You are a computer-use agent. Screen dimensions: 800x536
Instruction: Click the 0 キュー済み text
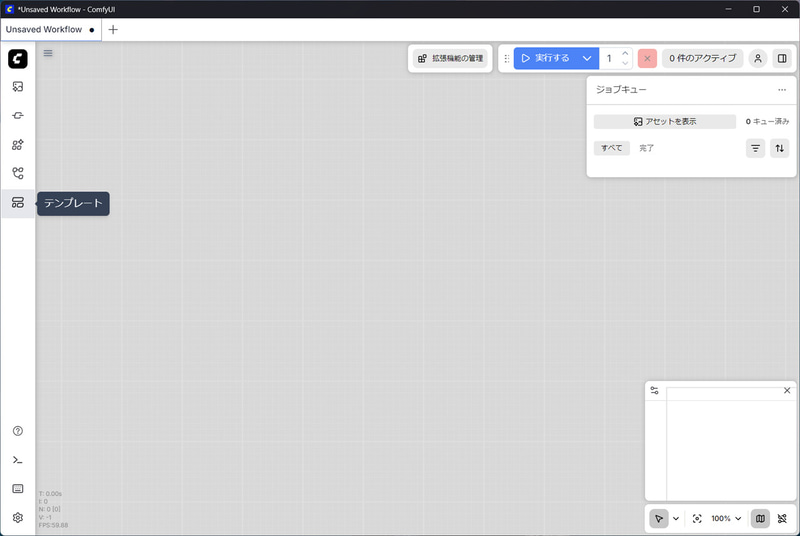coord(767,121)
